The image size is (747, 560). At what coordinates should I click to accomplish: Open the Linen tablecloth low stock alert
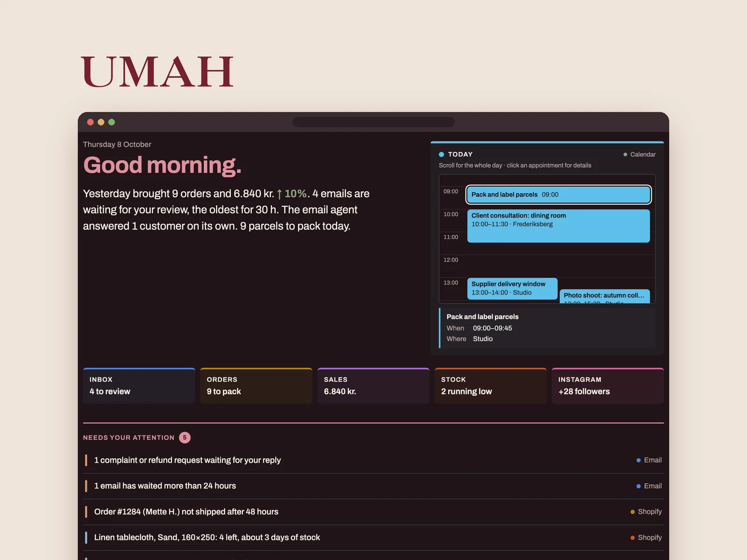pos(373,538)
